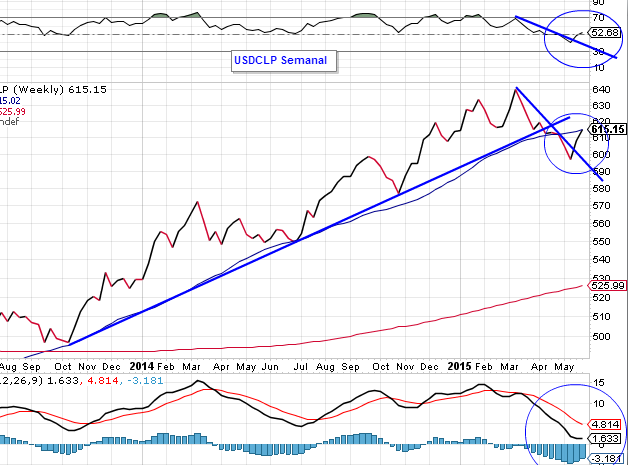Click the "2014" year label on time axis
The image size is (628, 465).
coord(142,366)
